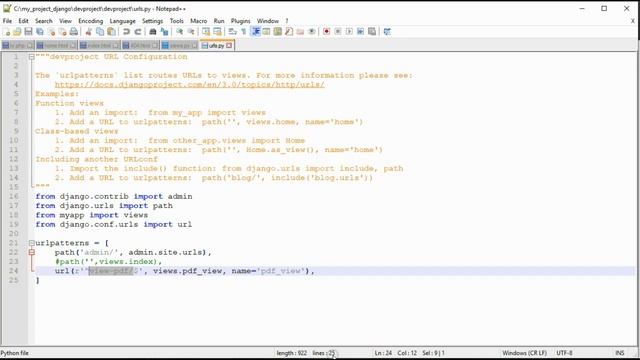
Task: Open the Function List panel icon
Action: click(289, 32)
